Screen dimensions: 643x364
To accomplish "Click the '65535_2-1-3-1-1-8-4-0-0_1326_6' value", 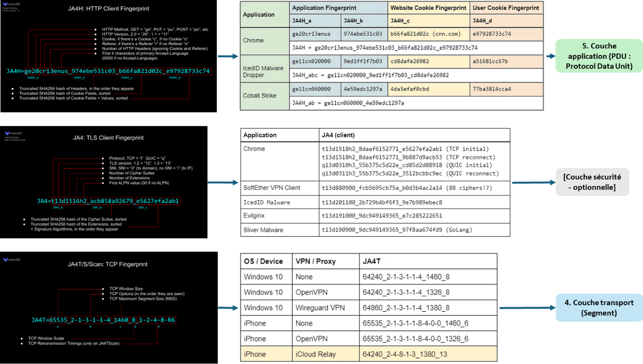I will point(416,339).
